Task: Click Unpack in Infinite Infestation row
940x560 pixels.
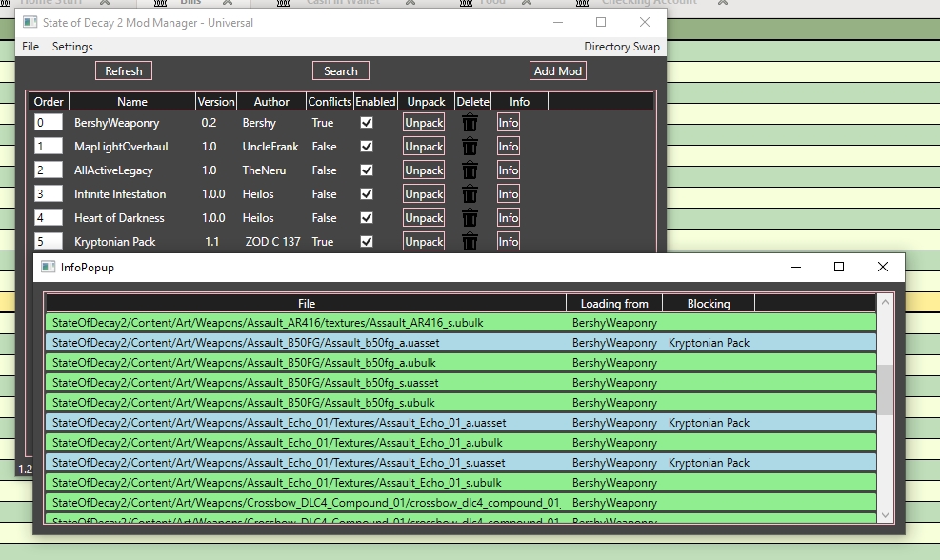Action: (x=424, y=193)
